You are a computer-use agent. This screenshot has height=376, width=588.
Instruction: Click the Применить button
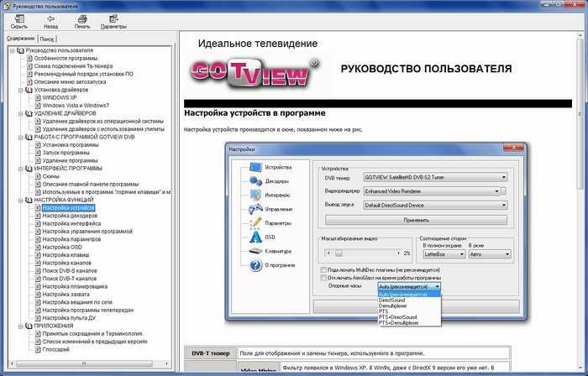[x=416, y=220]
